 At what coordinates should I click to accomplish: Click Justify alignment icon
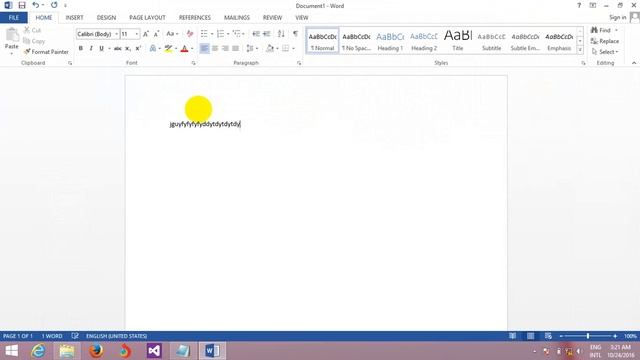click(236, 49)
